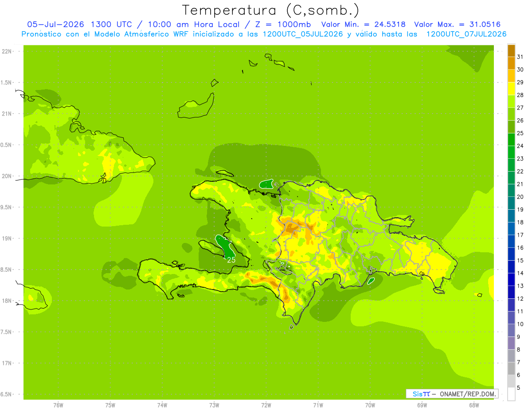Image resolution: width=532 pixels, height=411 pixels.
Task: Click the green legend band between 24 and 25
Action: click(x=511, y=139)
